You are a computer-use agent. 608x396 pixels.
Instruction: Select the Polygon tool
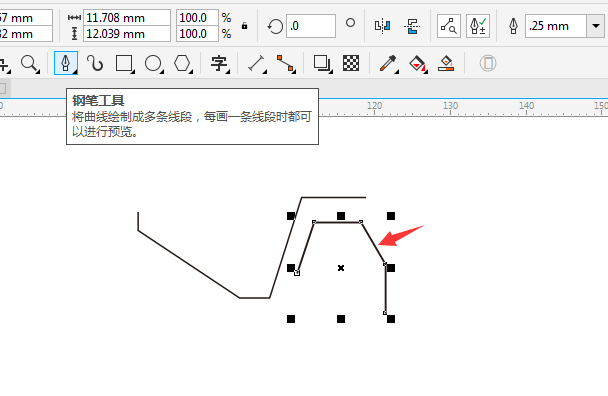click(182, 63)
